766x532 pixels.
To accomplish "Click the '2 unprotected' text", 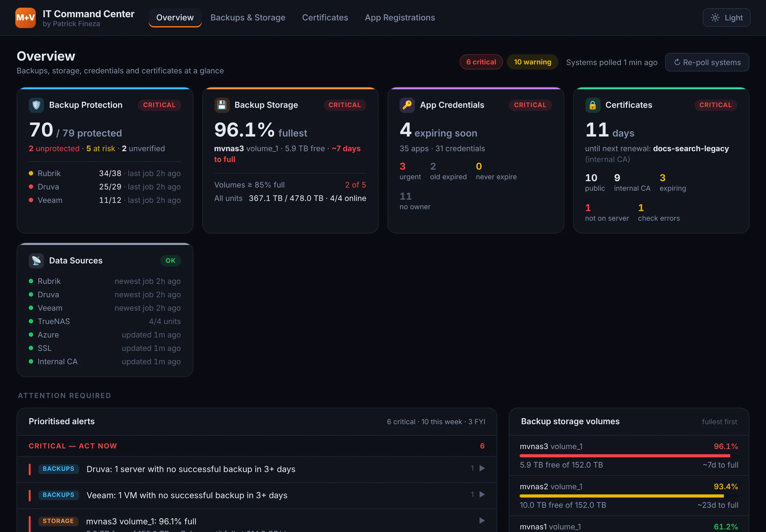I will tap(54, 149).
